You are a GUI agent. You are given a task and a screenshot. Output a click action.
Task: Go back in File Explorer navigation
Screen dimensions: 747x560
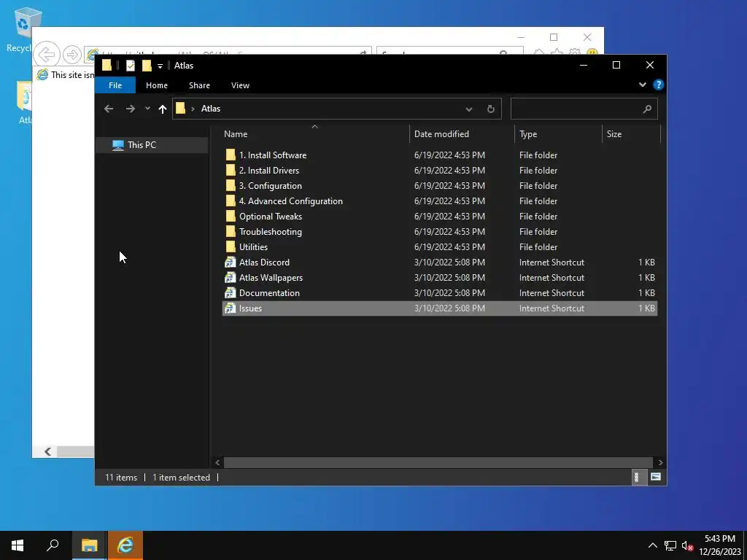[x=109, y=109]
